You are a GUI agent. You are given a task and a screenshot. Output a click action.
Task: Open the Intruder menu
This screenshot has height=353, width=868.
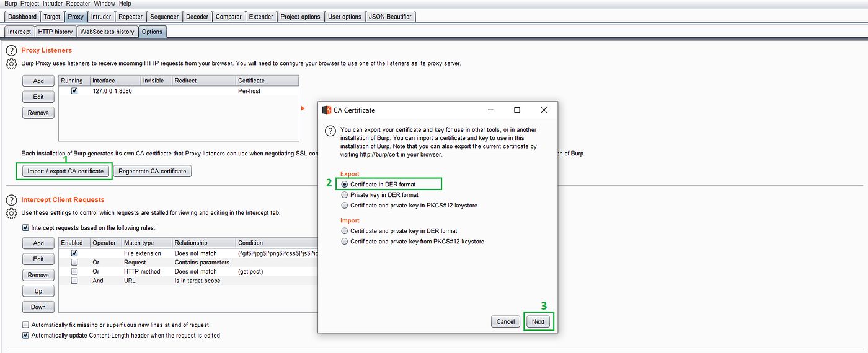[x=53, y=4]
